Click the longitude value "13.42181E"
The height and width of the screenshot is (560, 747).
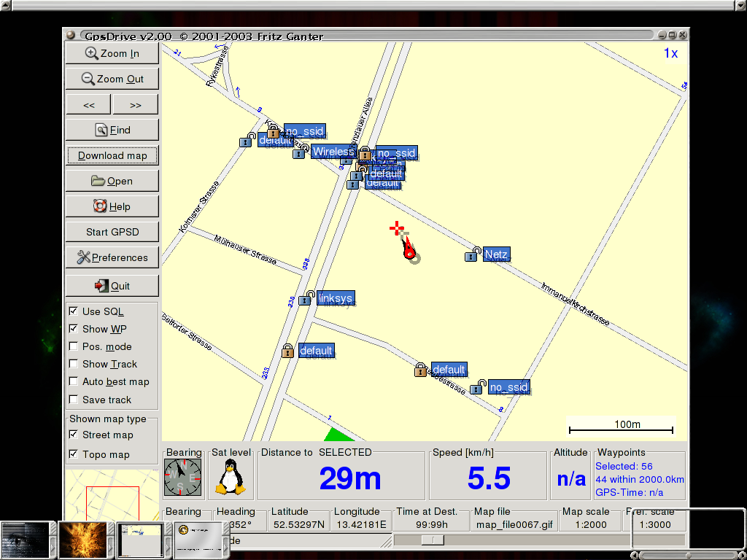pyautogui.click(x=360, y=525)
